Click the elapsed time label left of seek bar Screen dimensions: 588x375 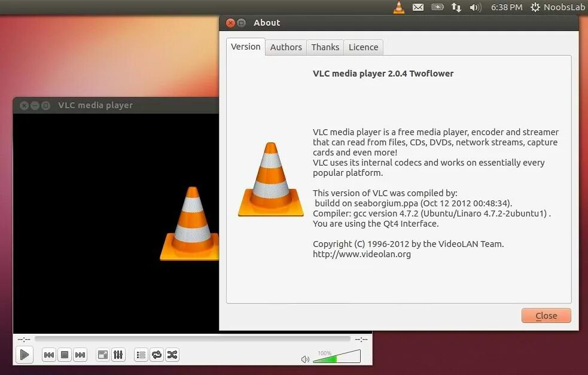(24, 339)
